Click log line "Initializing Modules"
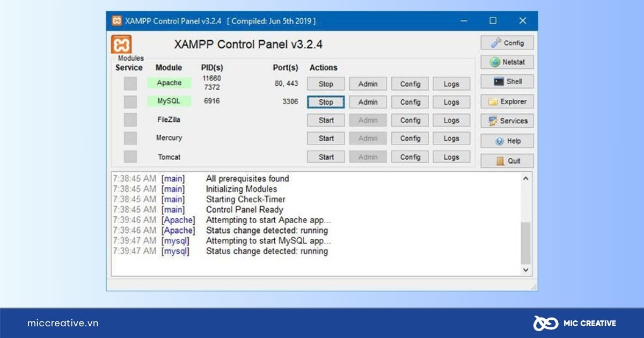 [241, 189]
